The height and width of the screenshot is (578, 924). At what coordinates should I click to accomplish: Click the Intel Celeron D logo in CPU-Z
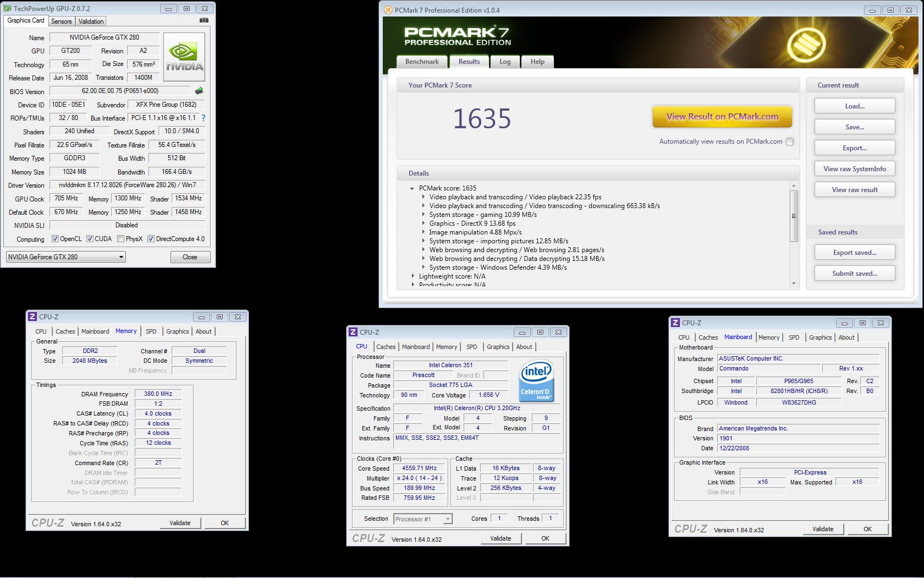537,381
